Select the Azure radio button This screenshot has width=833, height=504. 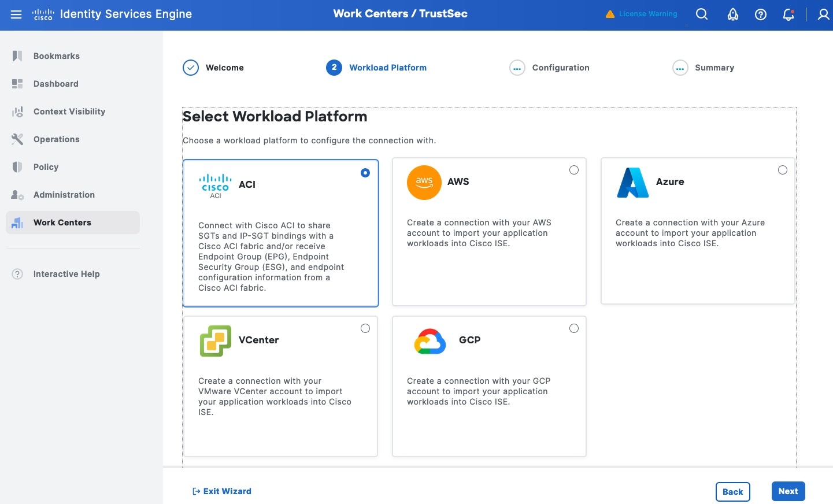(x=783, y=170)
